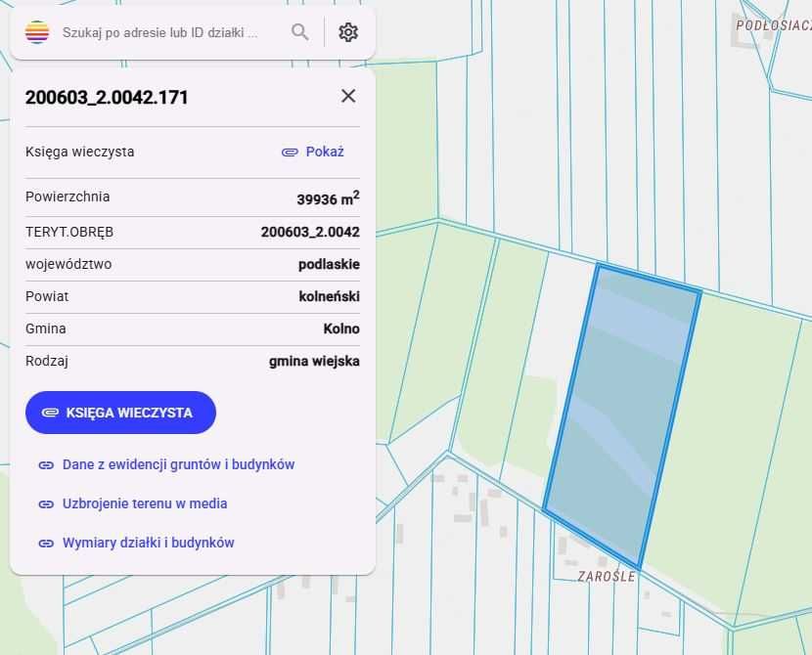812x655 pixels.
Task: Click the województwo value podlaskie
Action: point(329,264)
